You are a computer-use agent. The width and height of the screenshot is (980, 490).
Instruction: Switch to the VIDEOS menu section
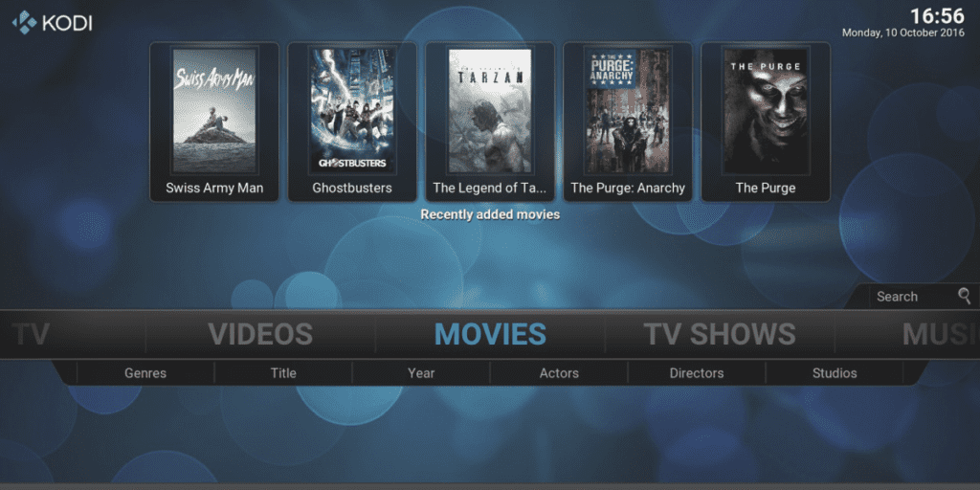click(x=260, y=334)
